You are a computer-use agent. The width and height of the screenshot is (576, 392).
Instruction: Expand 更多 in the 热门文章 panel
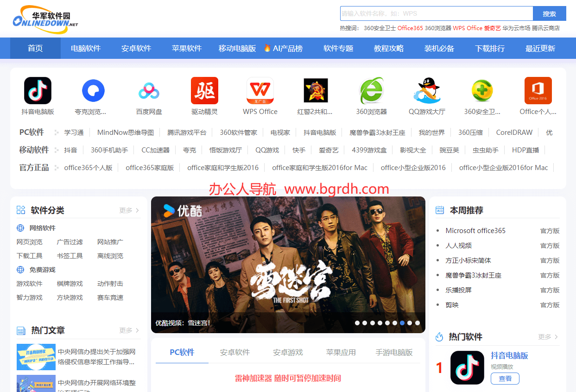tap(129, 330)
